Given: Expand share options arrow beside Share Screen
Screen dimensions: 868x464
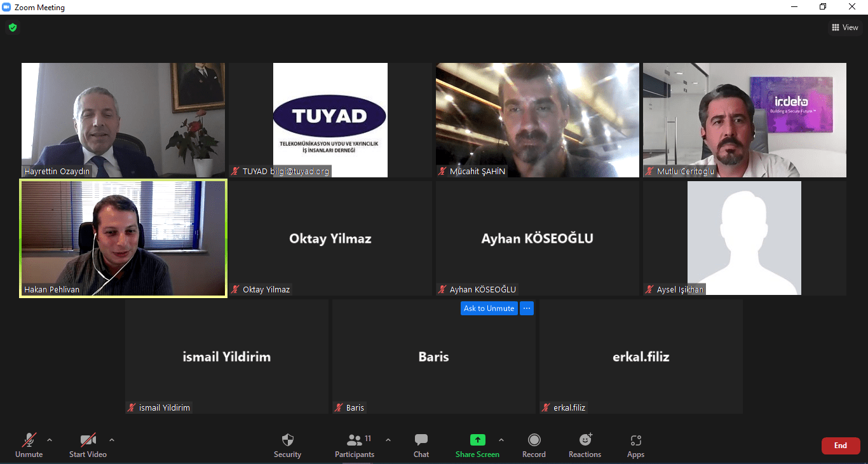Looking at the screenshot, I should tap(501, 440).
